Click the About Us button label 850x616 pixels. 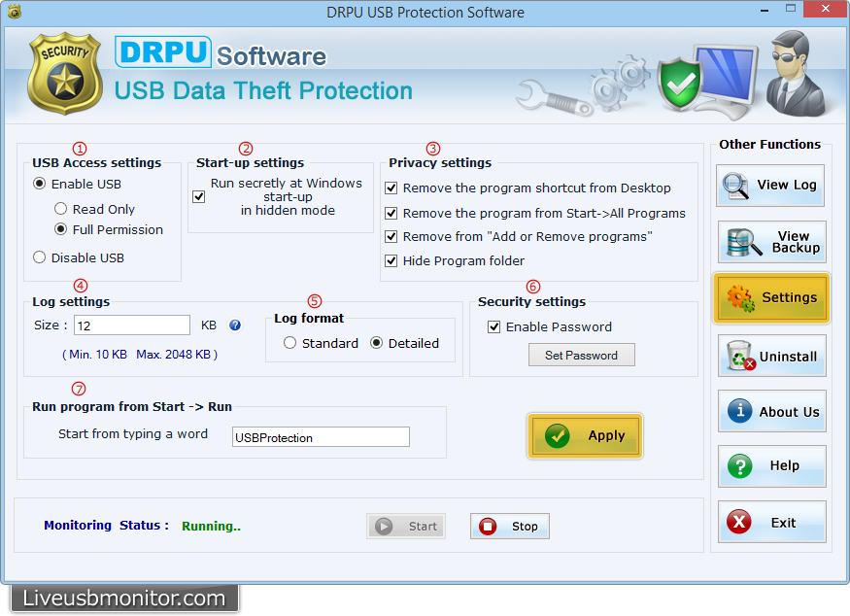pyautogui.click(x=789, y=412)
